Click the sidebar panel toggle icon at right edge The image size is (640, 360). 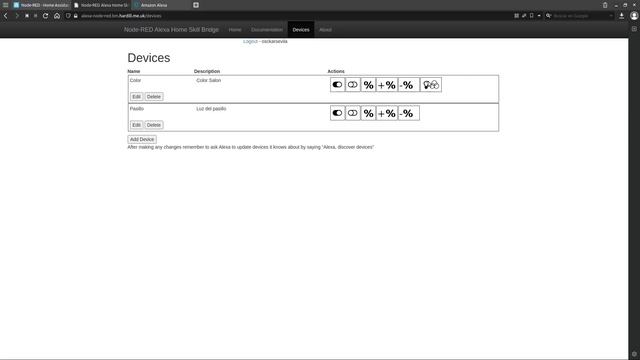tap(634, 29)
